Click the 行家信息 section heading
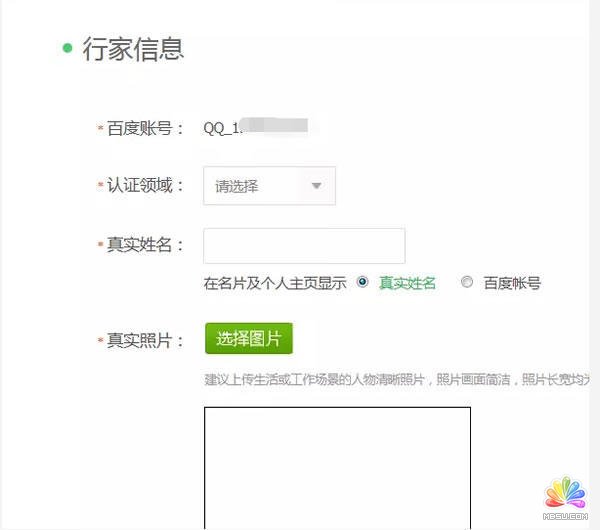 point(133,49)
